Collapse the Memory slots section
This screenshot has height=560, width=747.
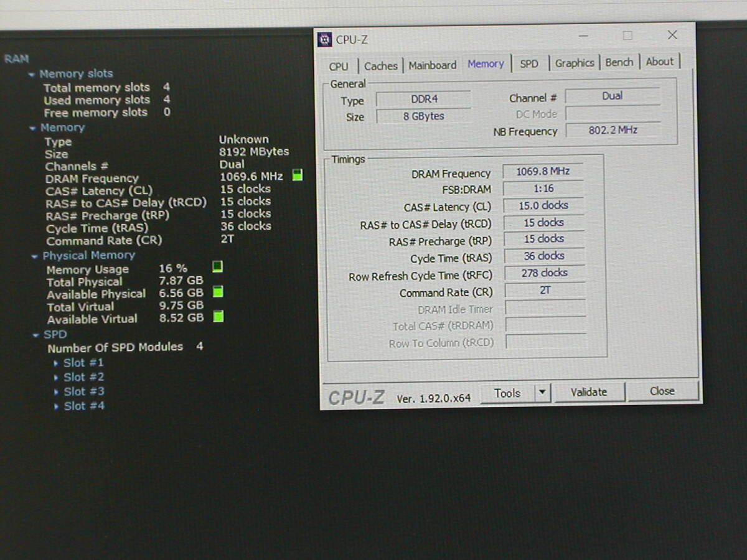tap(31, 75)
